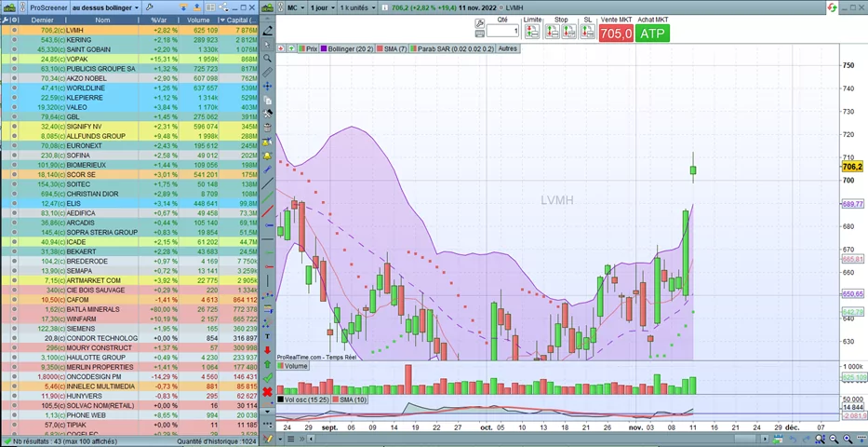This screenshot has height=447, width=868.
Task: Select the cursor pointer tool
Action: click(268, 45)
